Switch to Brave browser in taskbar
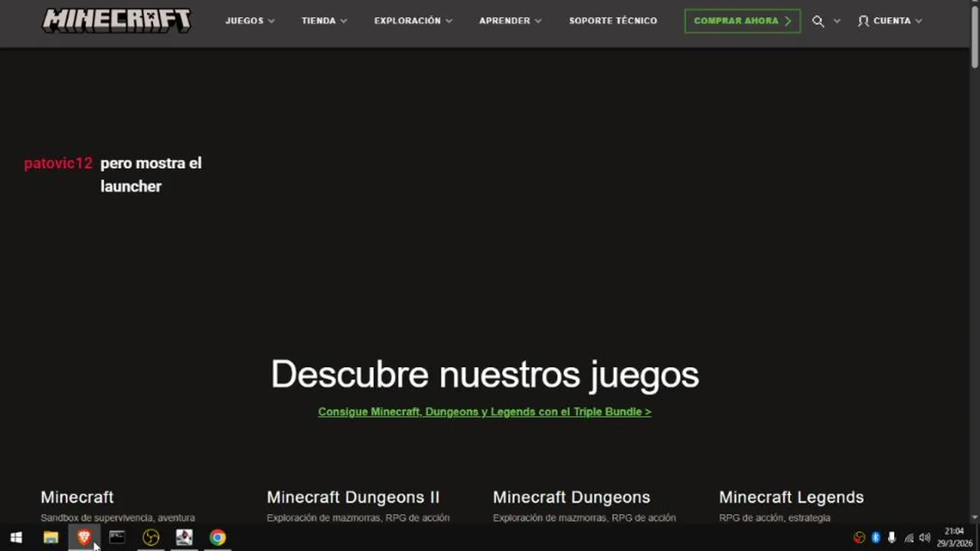980x551 pixels. [x=83, y=537]
